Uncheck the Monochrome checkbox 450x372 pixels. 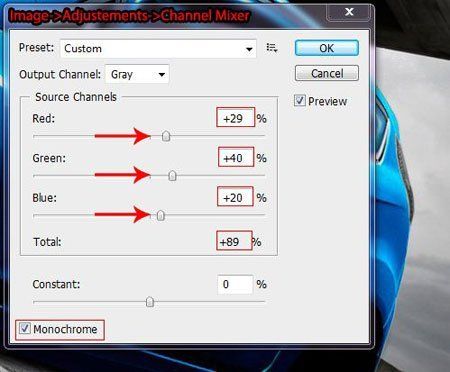click(25, 329)
